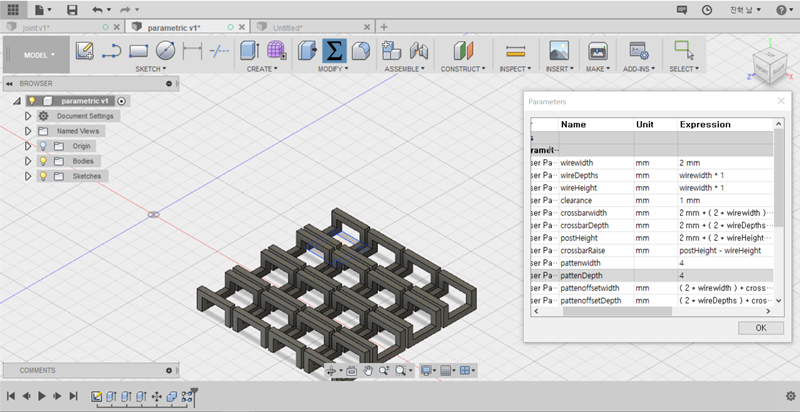
Task: Activate parametric v1 component radio button
Action: (x=121, y=101)
